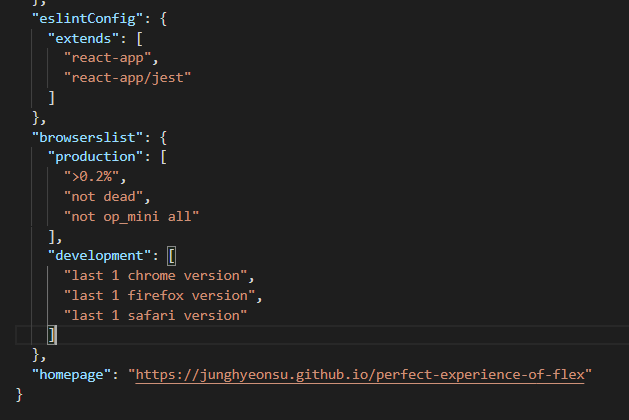Select the "react-app" string value
629x420 pixels.
coord(108,58)
